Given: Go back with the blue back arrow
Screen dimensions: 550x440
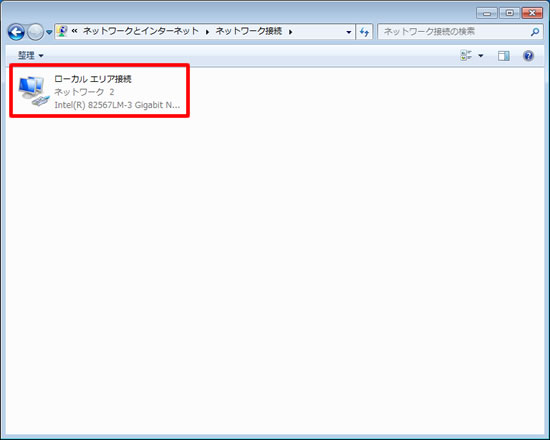Looking at the screenshot, I should coord(16,32).
